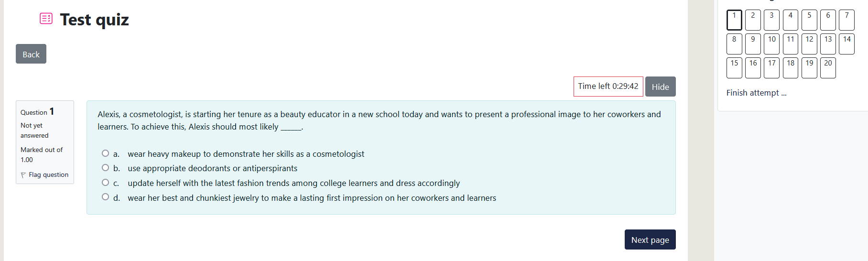Viewport: 868px width, 261px height.
Task: Flag question 1 for review
Action: coord(44,175)
